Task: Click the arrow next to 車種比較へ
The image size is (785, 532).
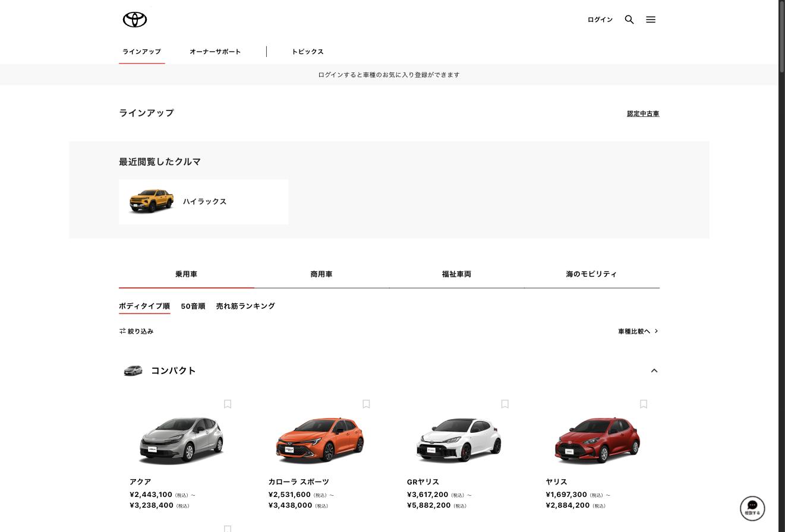Action: (x=656, y=331)
